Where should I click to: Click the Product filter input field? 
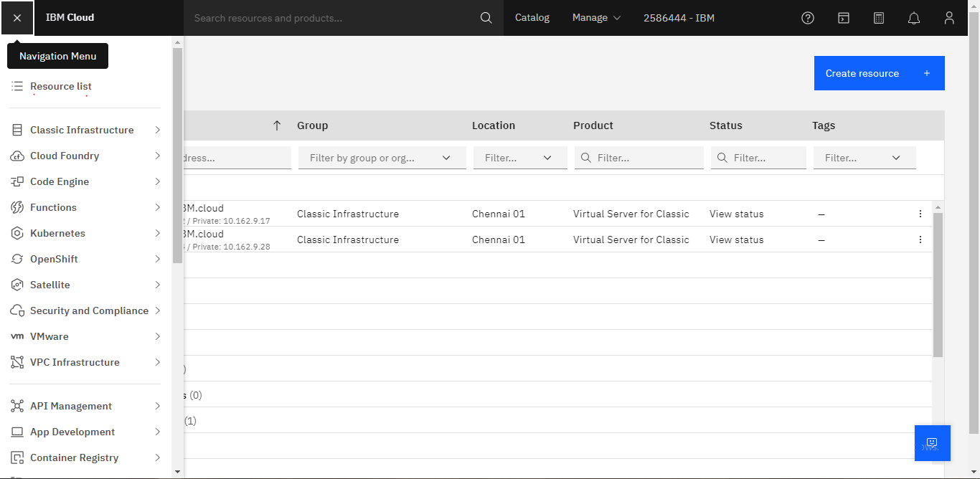point(646,158)
